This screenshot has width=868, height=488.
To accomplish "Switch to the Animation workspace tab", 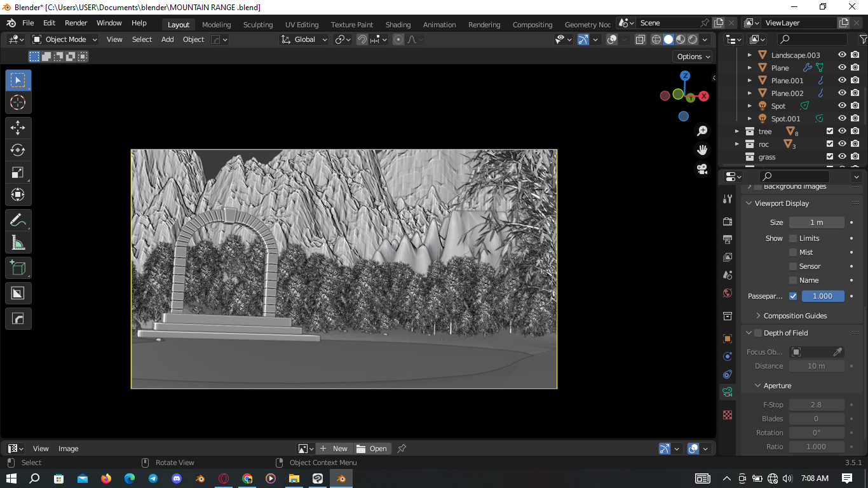I will click(x=439, y=25).
